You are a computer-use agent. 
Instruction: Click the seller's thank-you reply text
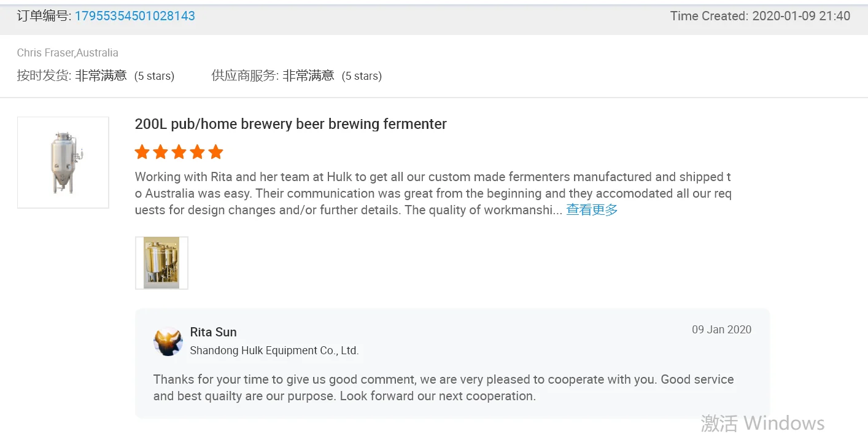[443, 387]
